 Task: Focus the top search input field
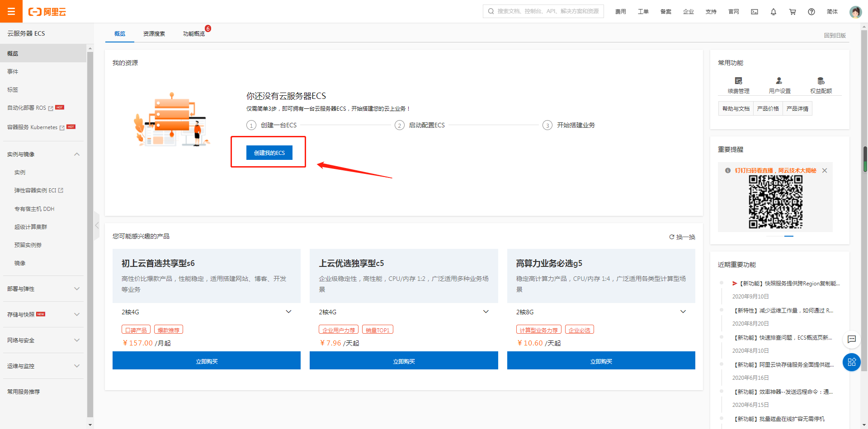543,11
